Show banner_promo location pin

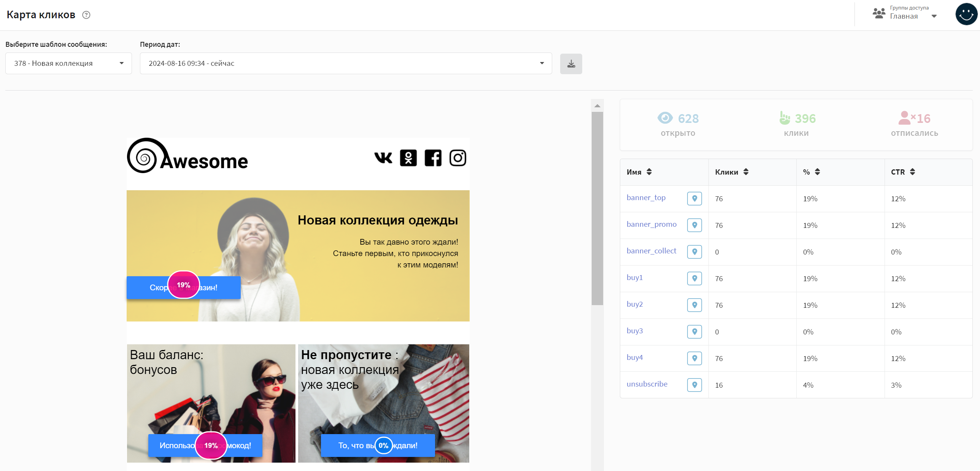(694, 225)
